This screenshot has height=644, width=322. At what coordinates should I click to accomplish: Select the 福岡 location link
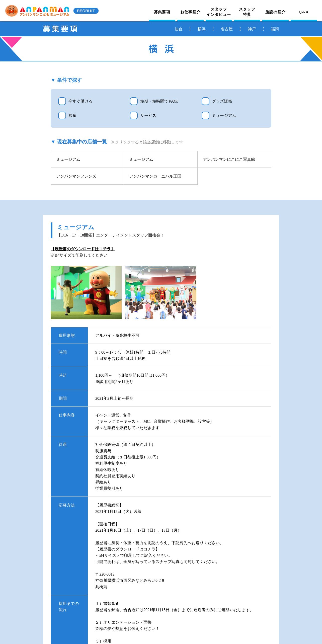point(275,29)
